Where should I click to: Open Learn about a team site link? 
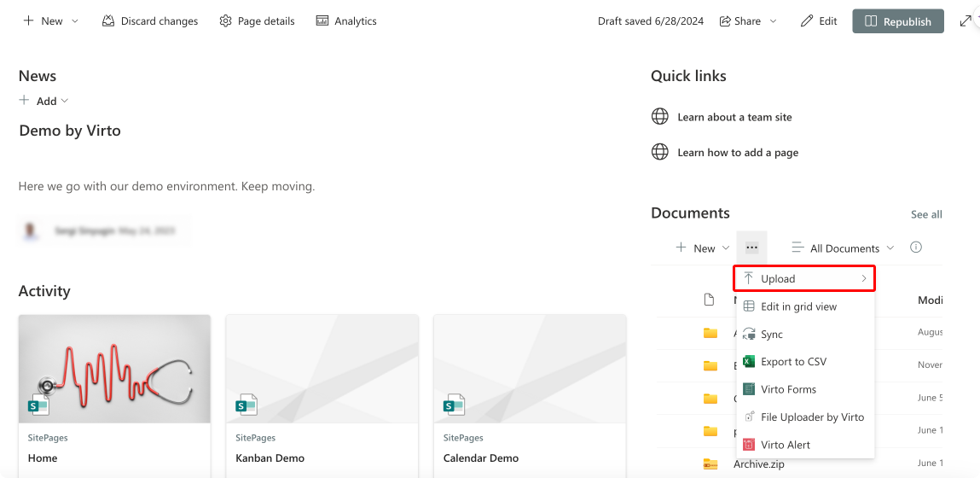point(734,117)
